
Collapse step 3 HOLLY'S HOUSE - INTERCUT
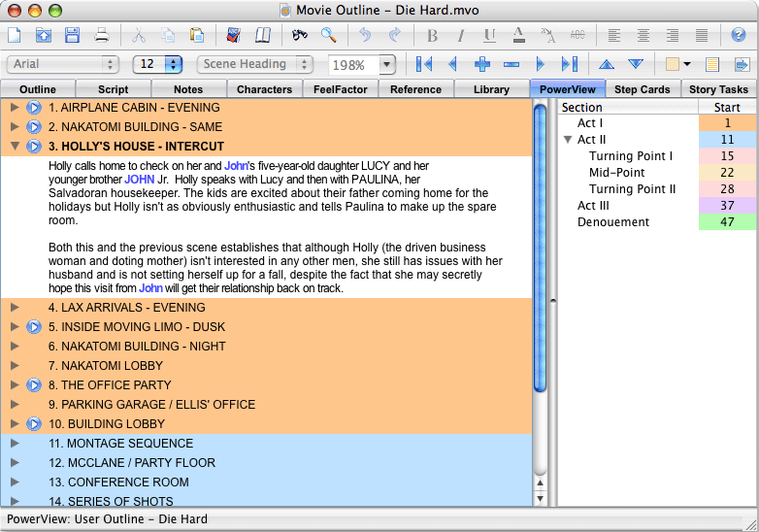click(x=15, y=146)
